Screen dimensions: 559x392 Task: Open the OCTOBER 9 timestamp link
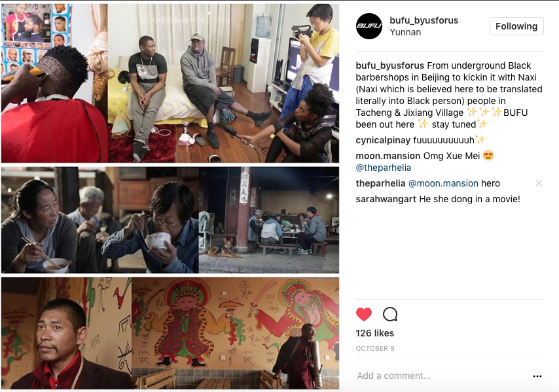[375, 349]
